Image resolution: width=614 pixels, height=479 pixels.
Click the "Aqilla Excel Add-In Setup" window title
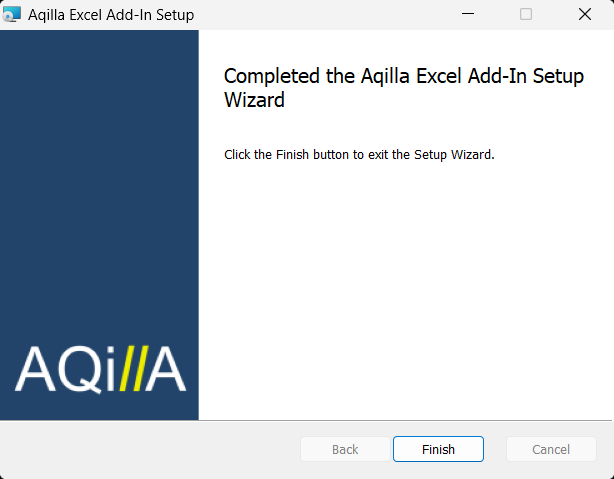pos(111,15)
